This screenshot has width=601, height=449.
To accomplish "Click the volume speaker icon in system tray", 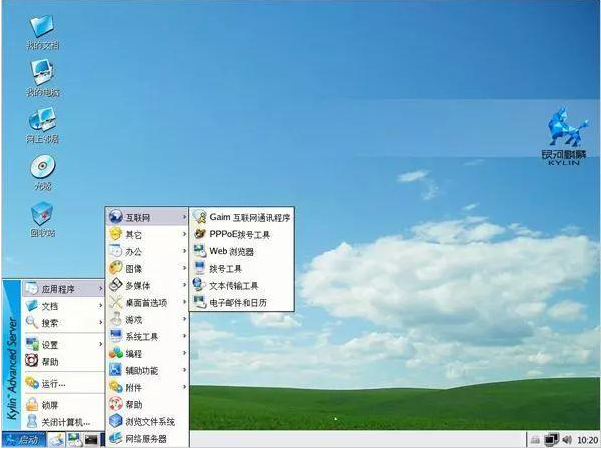I will pos(568,440).
